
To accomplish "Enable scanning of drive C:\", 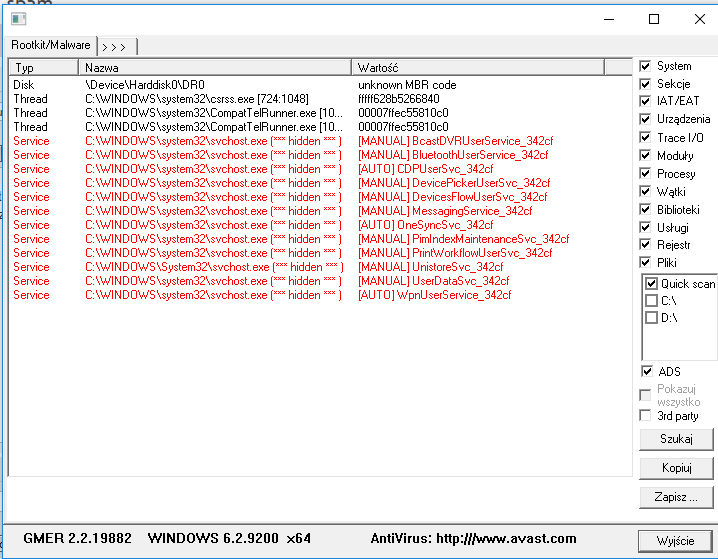I will (651, 301).
